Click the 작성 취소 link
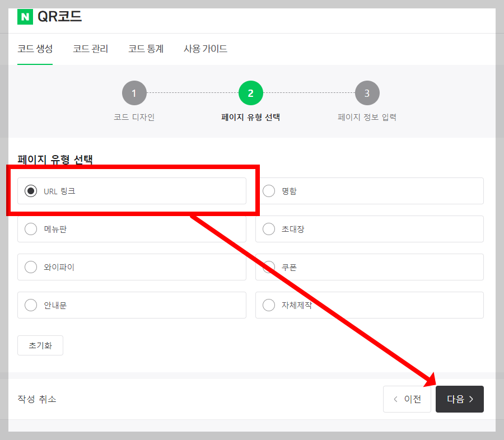Viewport: 504px width, 440px height. coord(36,399)
